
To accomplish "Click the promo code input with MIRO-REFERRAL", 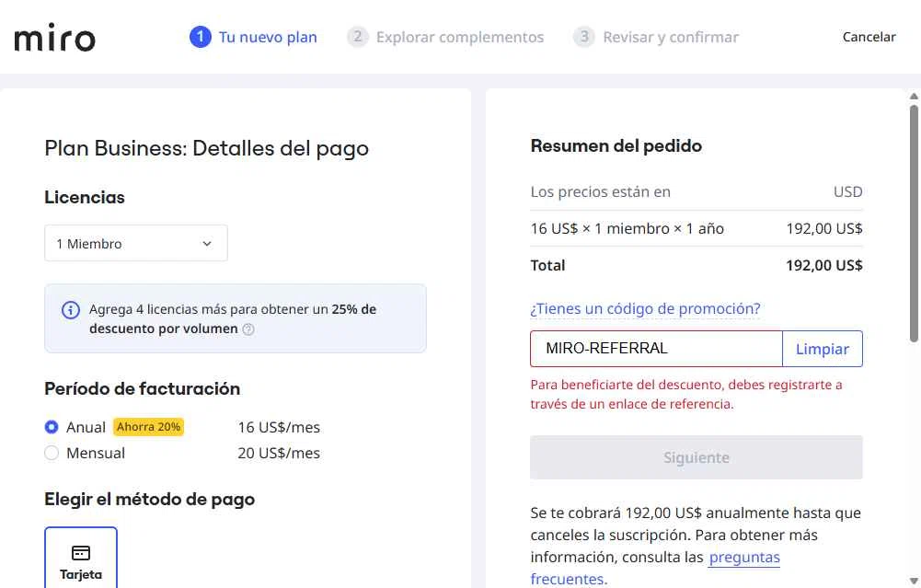I will (x=656, y=349).
